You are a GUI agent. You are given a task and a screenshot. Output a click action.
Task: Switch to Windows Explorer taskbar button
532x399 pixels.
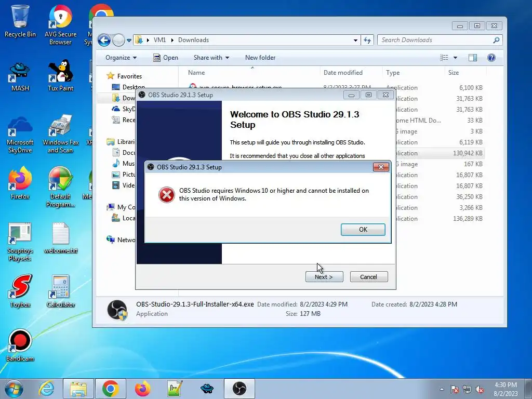point(78,389)
